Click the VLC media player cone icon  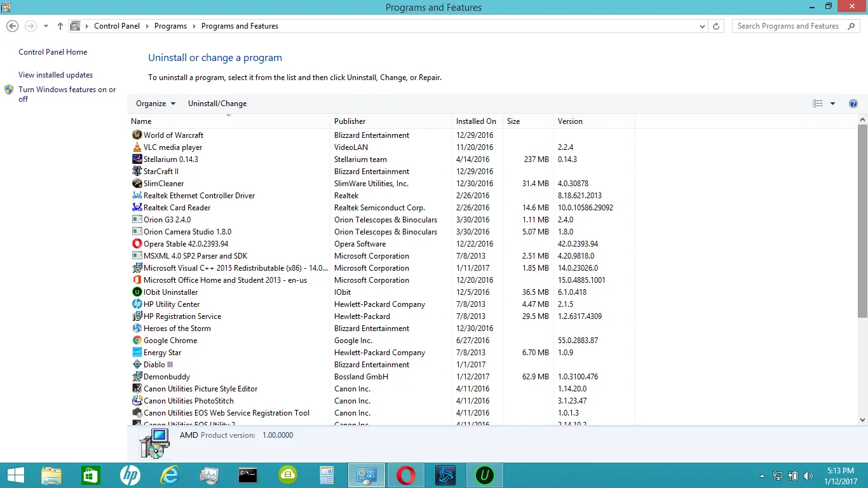pyautogui.click(x=137, y=147)
